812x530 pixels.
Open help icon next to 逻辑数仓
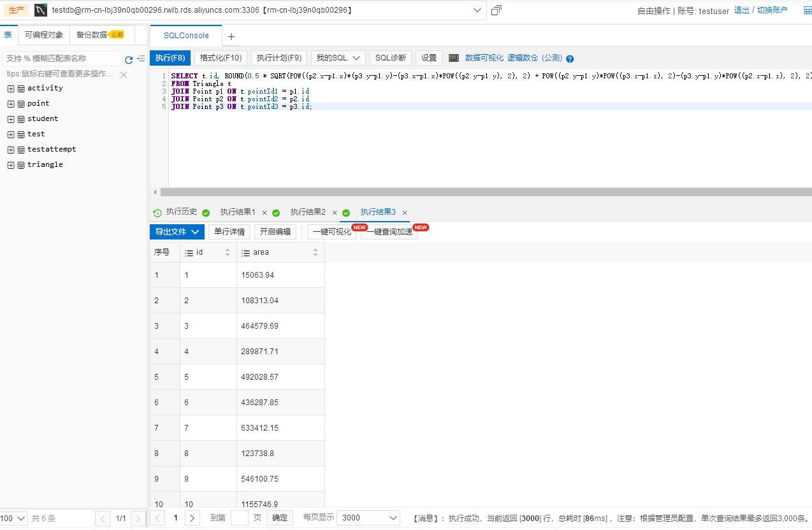click(570, 59)
